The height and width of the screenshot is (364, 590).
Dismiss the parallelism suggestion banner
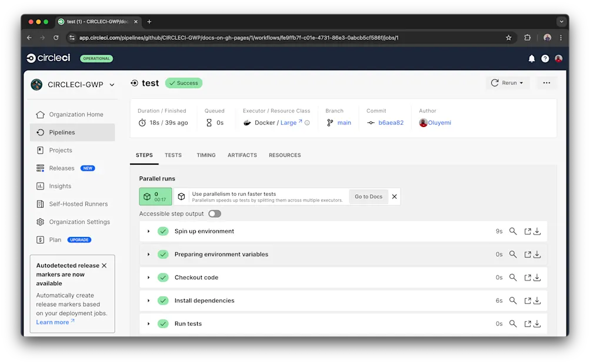click(395, 196)
